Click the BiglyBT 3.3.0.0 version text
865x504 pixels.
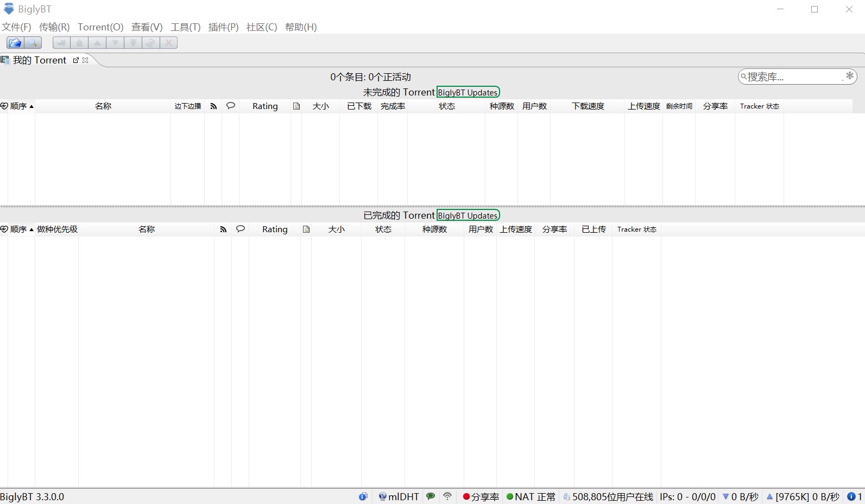point(32,496)
